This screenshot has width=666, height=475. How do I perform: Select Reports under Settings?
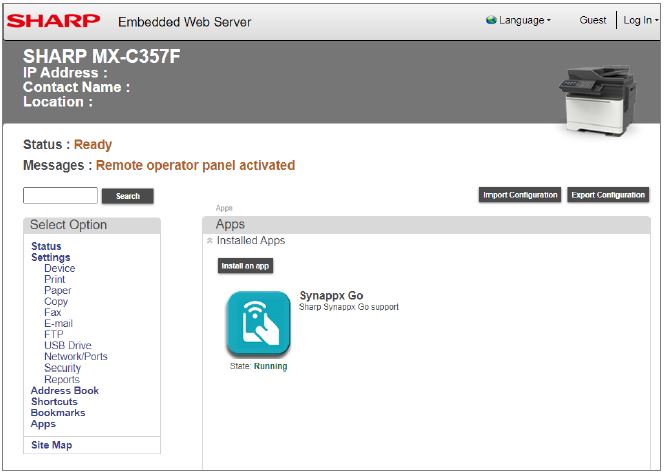coord(62,379)
